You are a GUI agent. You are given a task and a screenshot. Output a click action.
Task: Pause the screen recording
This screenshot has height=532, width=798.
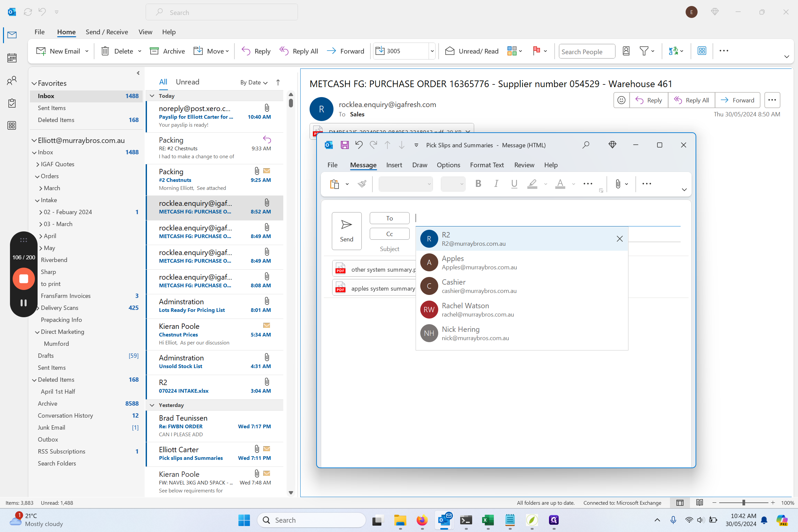coord(24,303)
